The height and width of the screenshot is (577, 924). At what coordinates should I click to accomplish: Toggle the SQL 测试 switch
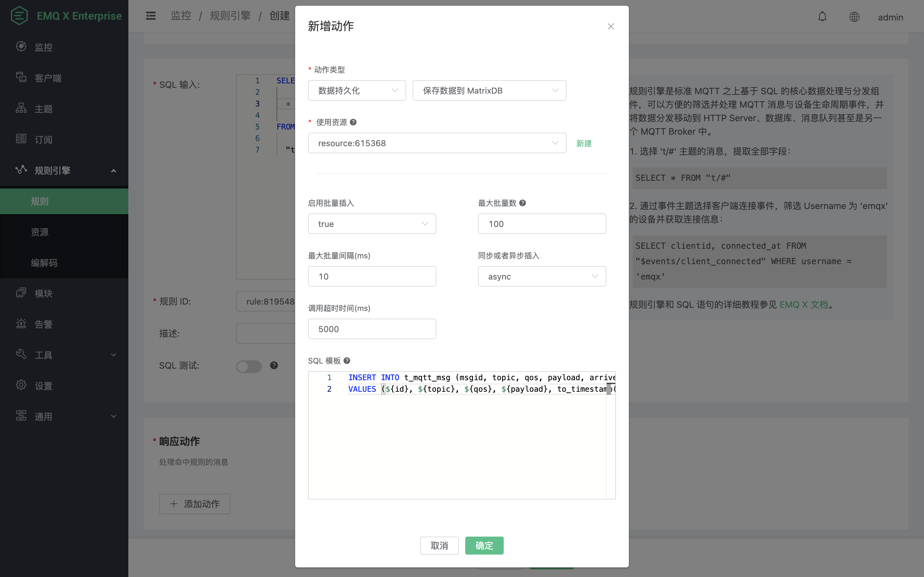pos(249,366)
